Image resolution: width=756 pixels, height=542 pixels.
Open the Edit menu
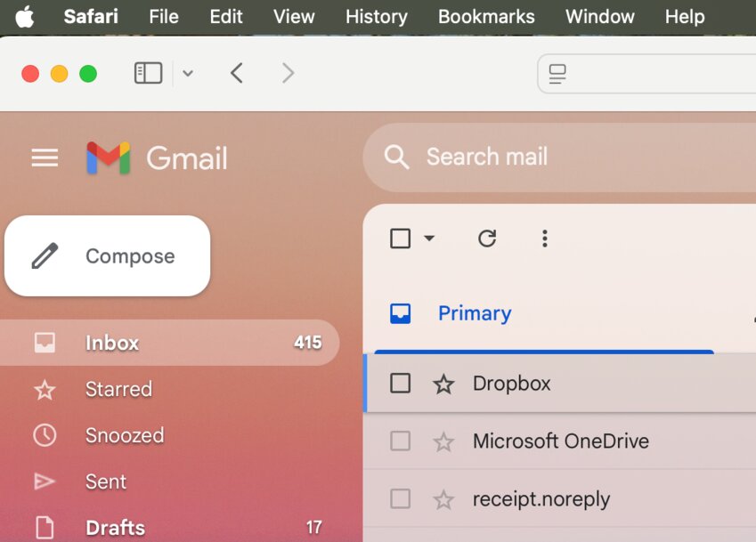(x=225, y=17)
